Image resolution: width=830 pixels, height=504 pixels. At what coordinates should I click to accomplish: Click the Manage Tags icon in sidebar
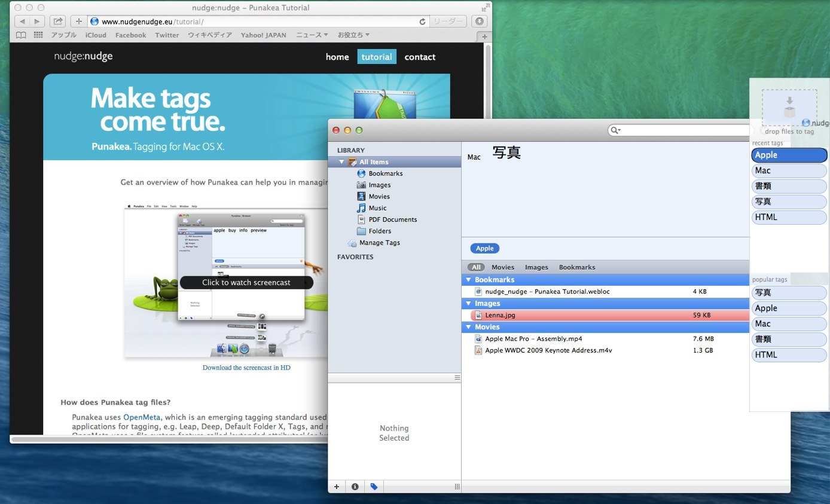(352, 243)
